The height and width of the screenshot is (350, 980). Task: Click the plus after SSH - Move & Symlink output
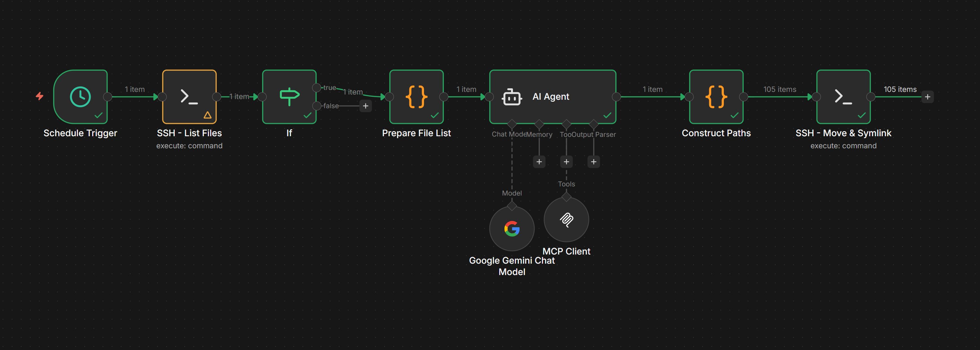928,97
